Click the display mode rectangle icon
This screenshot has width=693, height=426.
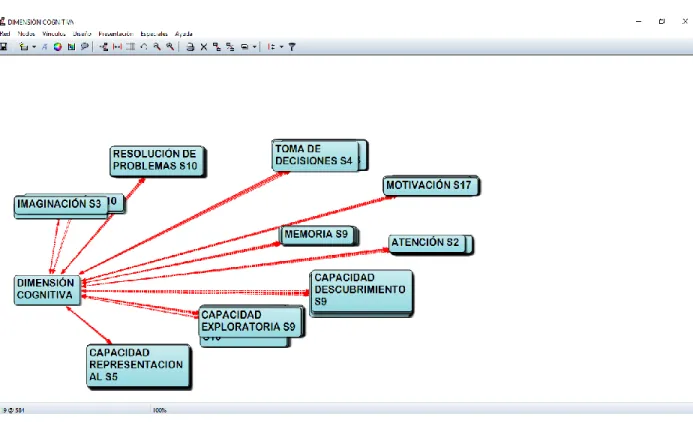244,46
